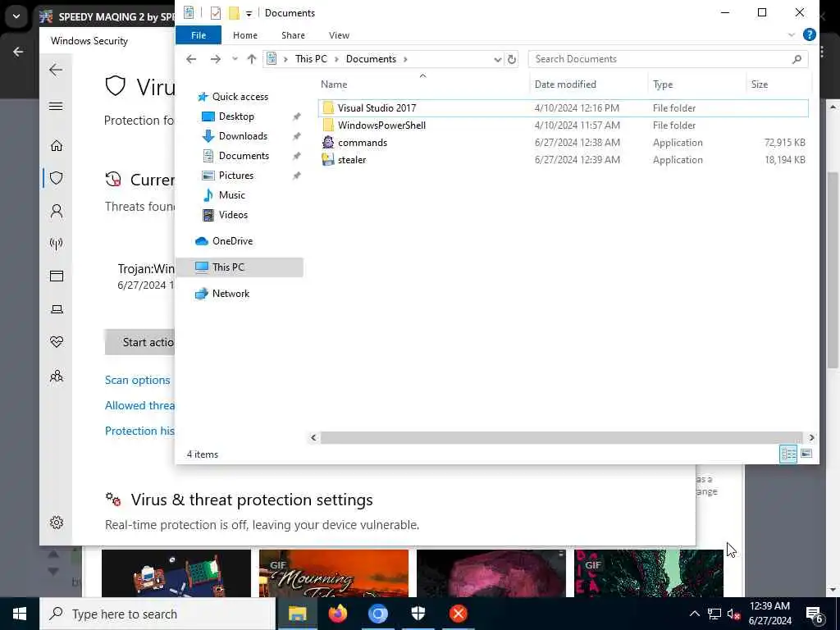Image resolution: width=840 pixels, height=630 pixels.
Task: Switch to details view layout icon
Action: click(788, 454)
